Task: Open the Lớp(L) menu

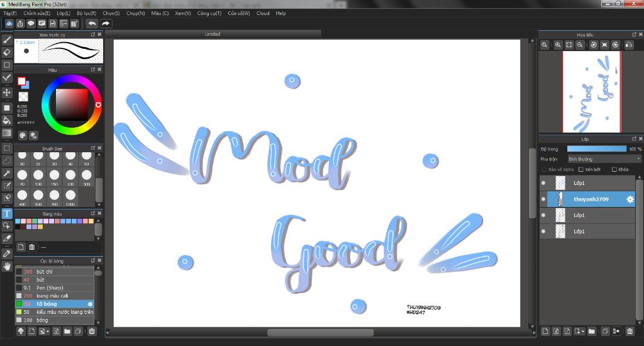Action: pos(64,13)
